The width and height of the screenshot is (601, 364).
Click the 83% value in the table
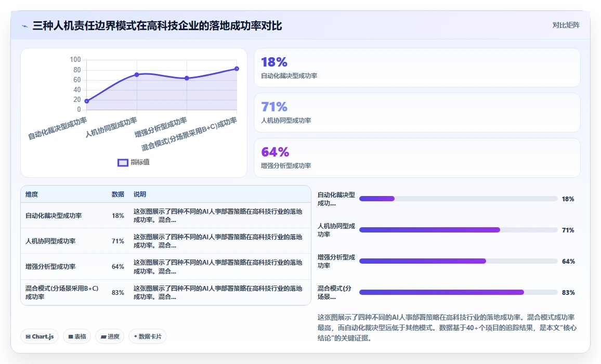coord(117,292)
